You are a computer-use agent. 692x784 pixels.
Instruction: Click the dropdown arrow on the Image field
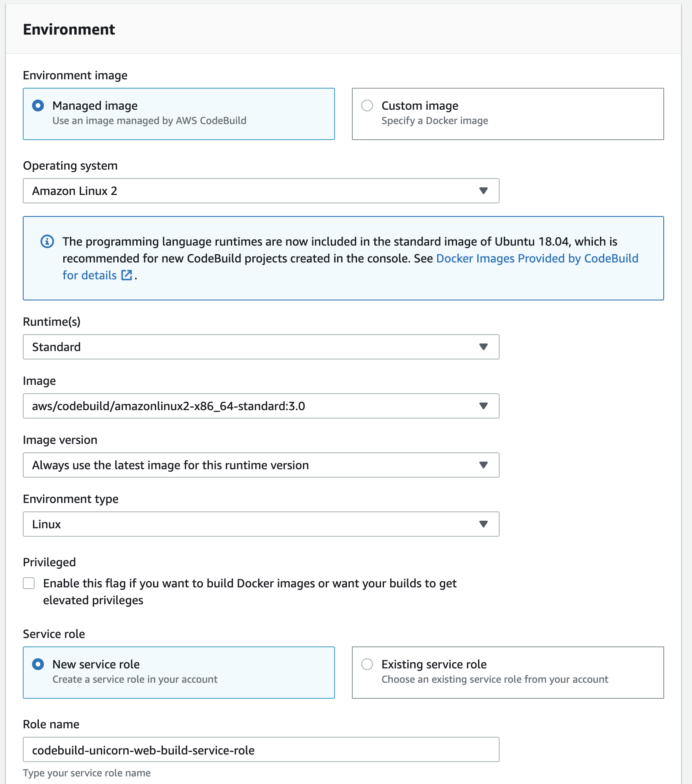coord(484,406)
